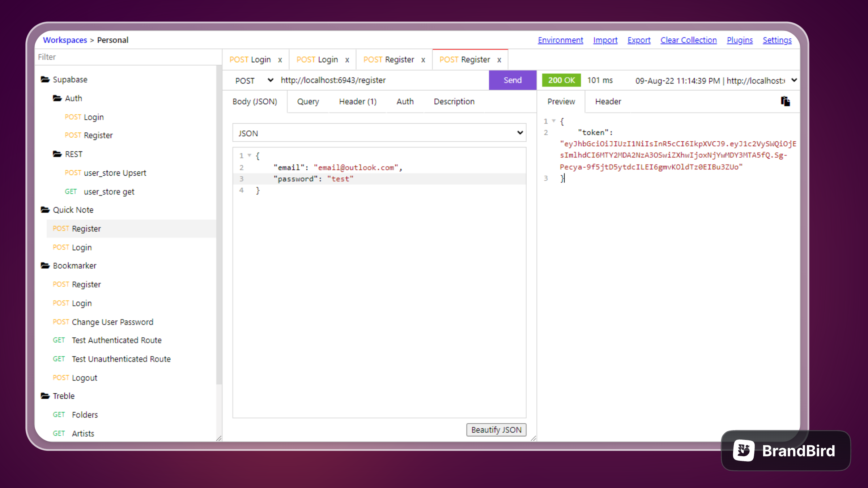Collapse the REST folder

click(57, 154)
